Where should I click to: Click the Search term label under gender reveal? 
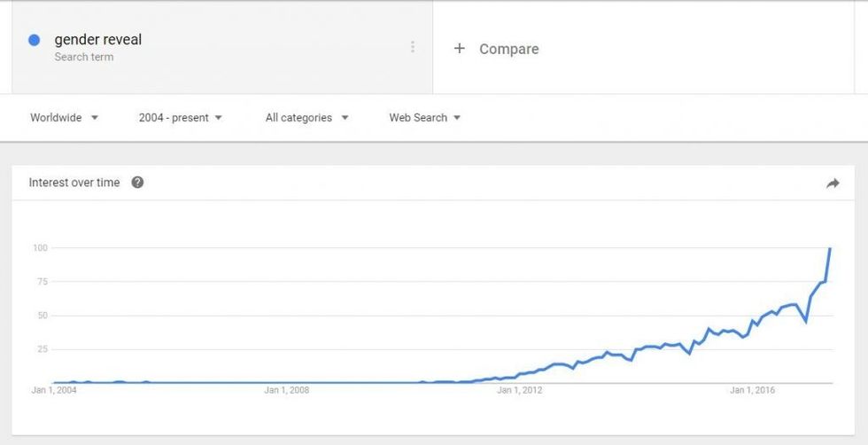click(84, 58)
